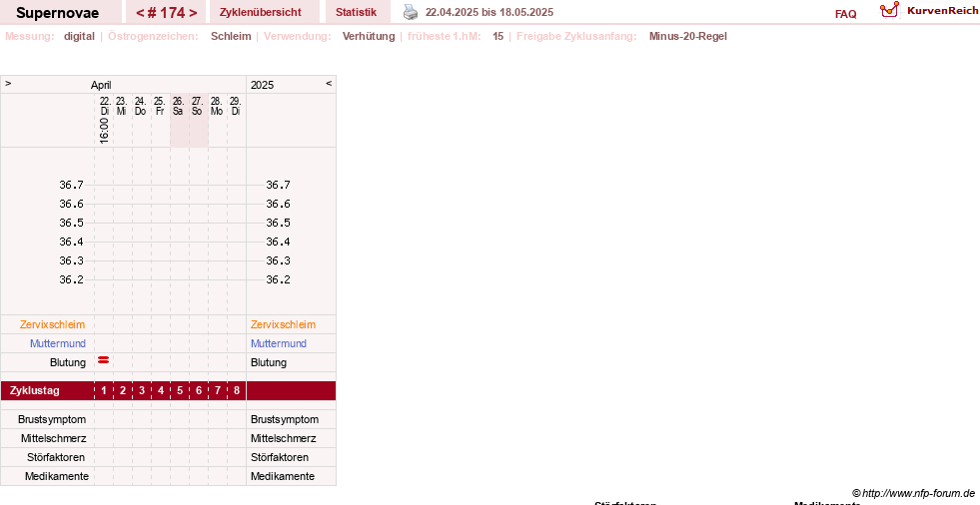This screenshot has width=980, height=505.
Task: Click the left Medikamente row label
Action: (57, 476)
